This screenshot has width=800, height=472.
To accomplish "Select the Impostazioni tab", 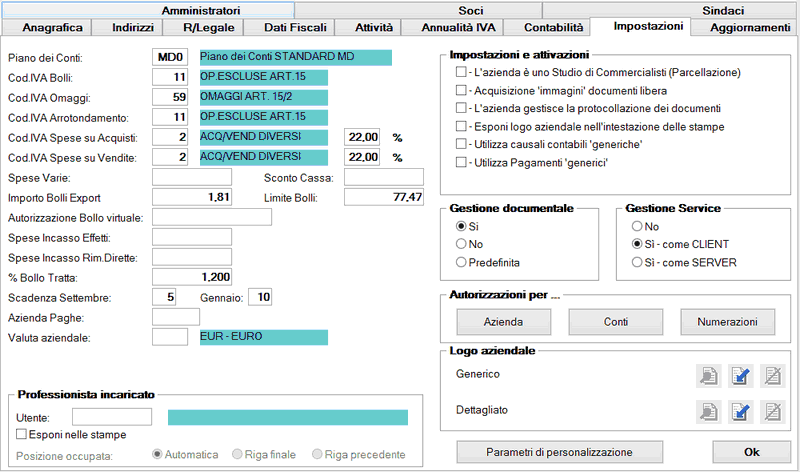I will [x=640, y=26].
